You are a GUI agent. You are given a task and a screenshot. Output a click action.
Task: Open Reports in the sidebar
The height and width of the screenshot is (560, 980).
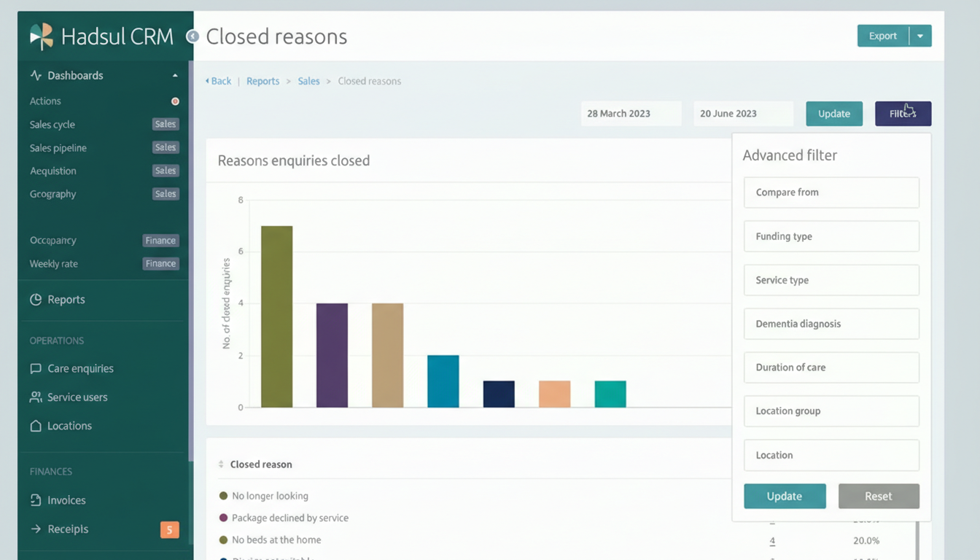pos(66,300)
